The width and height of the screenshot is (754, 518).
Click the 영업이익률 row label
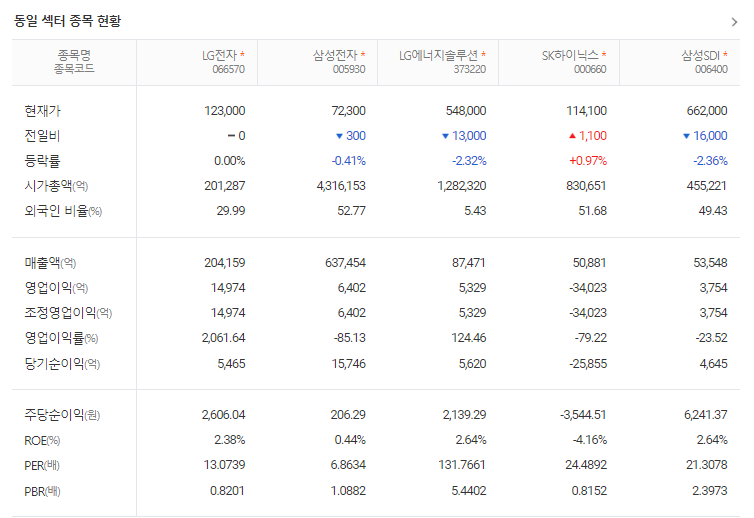pyautogui.click(x=61, y=338)
